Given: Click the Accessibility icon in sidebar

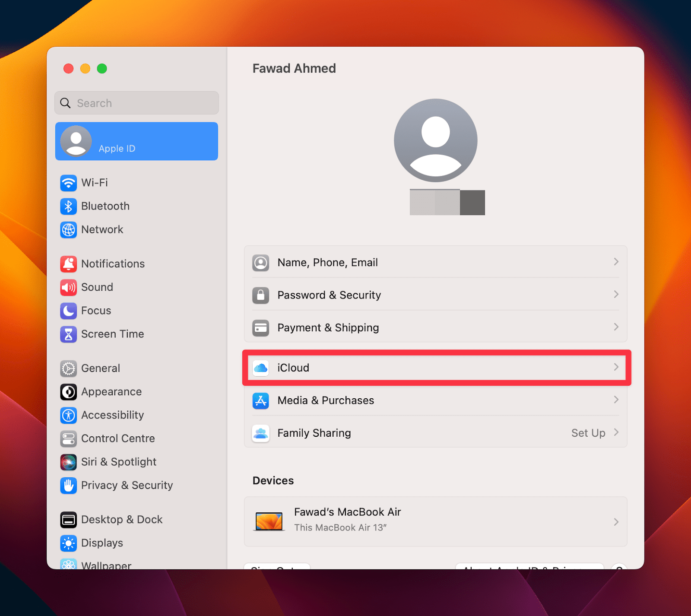Looking at the screenshot, I should (68, 415).
